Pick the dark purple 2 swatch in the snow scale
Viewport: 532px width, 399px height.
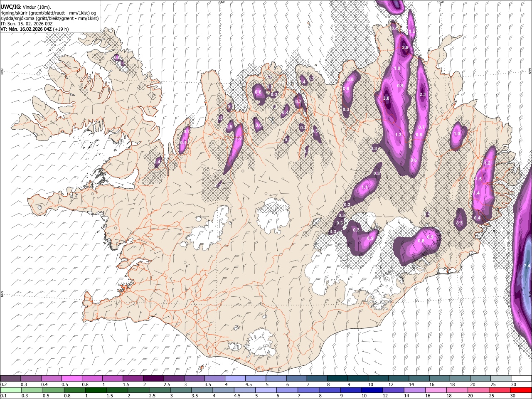(x=153, y=378)
